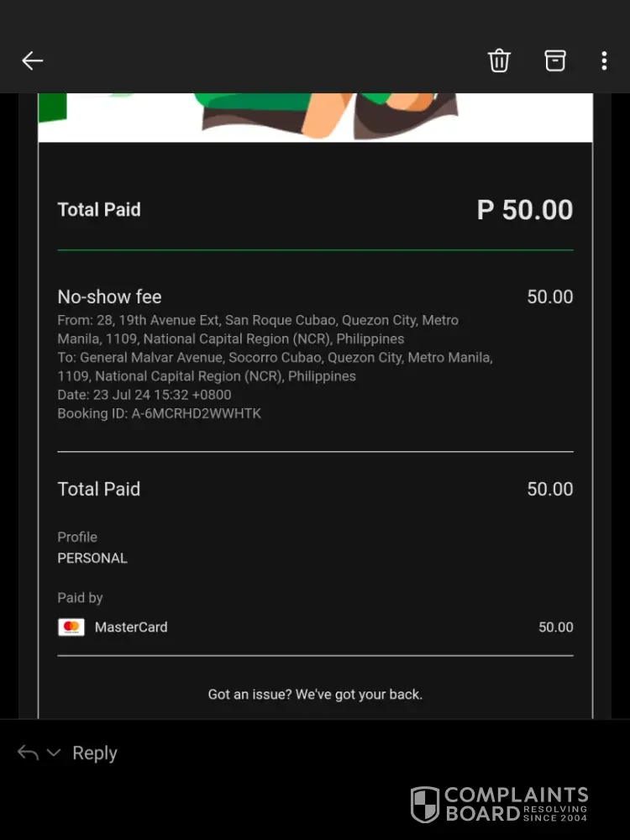
Task: Expand the reply options chevron
Action: pyautogui.click(x=54, y=753)
